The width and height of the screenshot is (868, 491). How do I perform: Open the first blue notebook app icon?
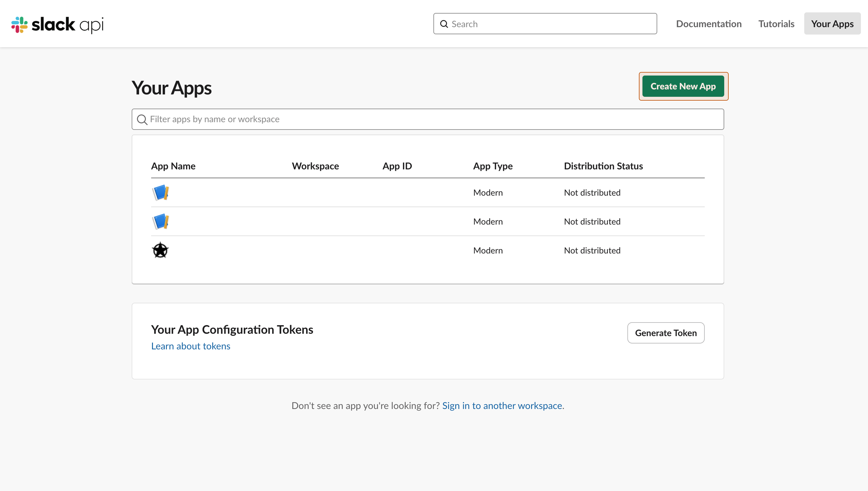[x=161, y=193]
